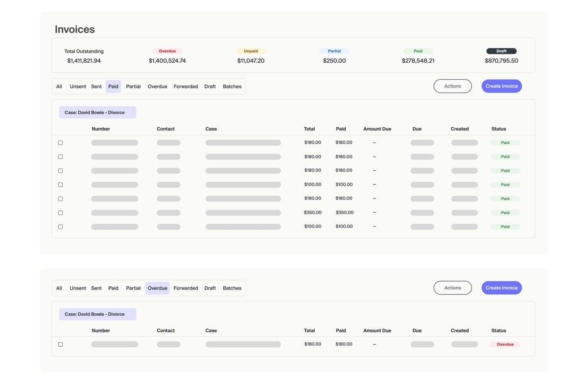Sort by Total column in lower table
This screenshot has width=588, height=392.
pos(309,331)
